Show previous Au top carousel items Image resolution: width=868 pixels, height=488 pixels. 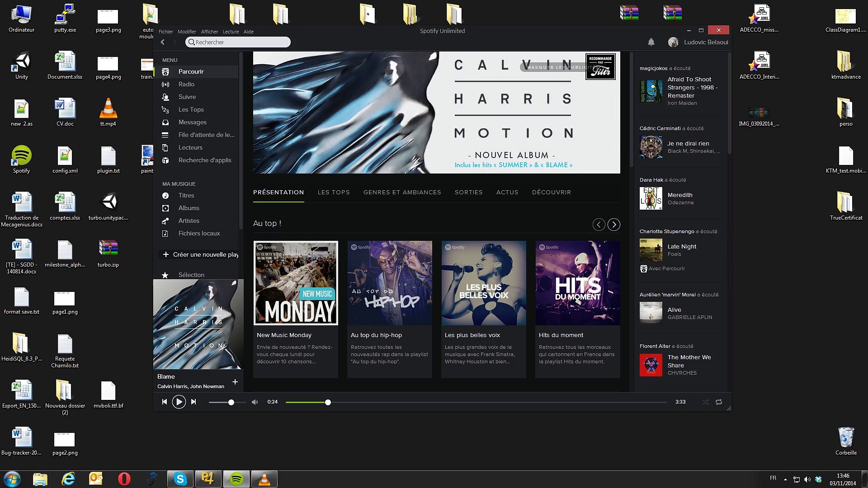(599, 225)
